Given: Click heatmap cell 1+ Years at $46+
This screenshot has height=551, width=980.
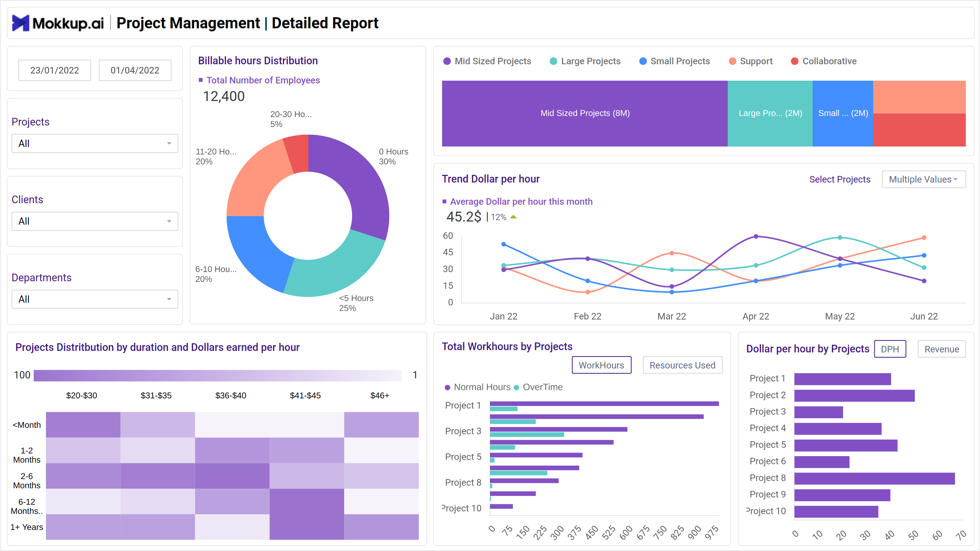Looking at the screenshot, I should click(x=381, y=527).
